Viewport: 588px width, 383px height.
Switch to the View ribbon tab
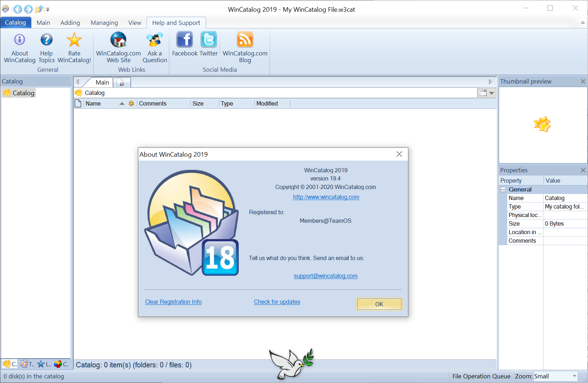pos(135,23)
